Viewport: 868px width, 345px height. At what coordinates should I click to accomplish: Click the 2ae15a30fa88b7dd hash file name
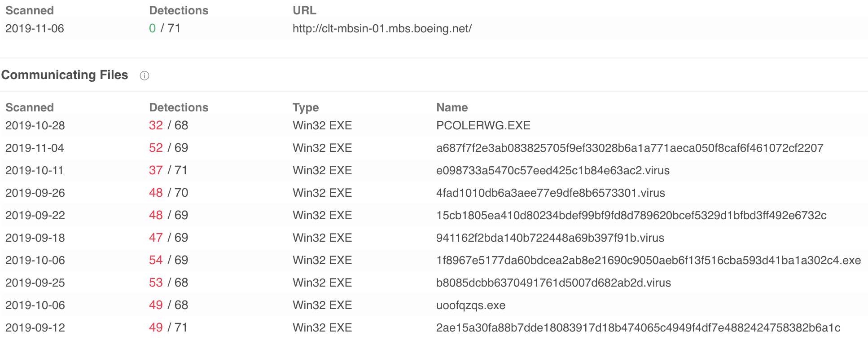pyautogui.click(x=638, y=327)
